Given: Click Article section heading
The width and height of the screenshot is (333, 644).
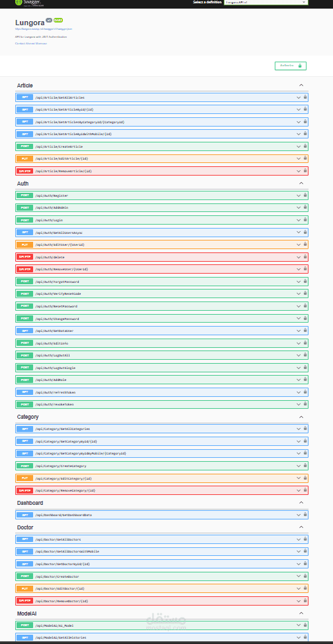Looking at the screenshot, I should click(x=24, y=85).
